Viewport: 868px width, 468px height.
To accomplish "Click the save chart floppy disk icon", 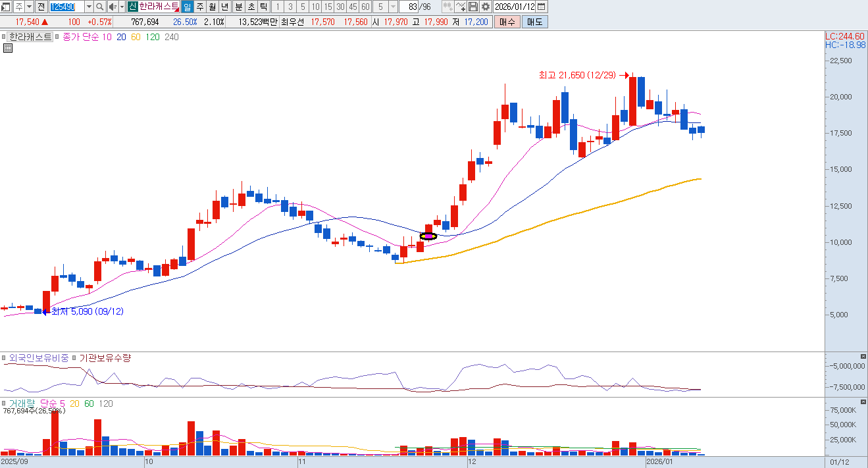I will pos(473,7).
